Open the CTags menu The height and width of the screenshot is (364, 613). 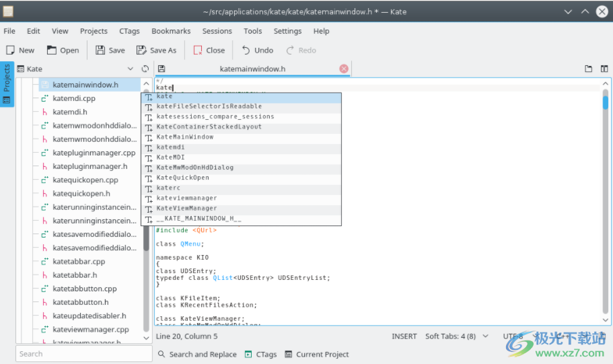tap(129, 31)
